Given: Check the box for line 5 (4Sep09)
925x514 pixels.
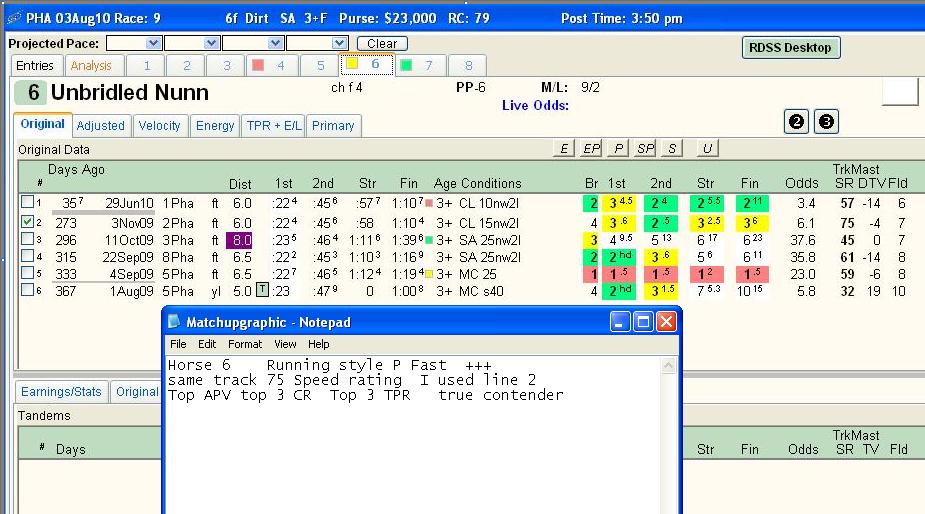Looking at the screenshot, I should coord(27,273).
